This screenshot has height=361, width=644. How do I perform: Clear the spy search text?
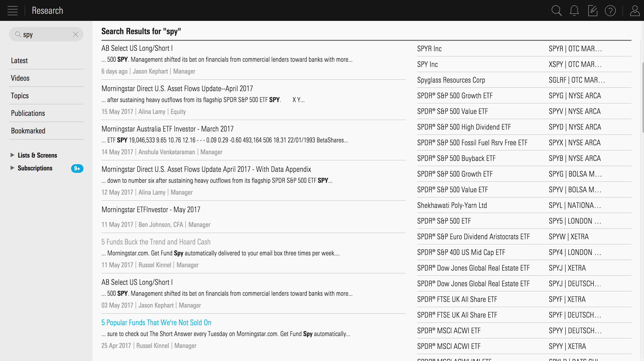pos(76,34)
